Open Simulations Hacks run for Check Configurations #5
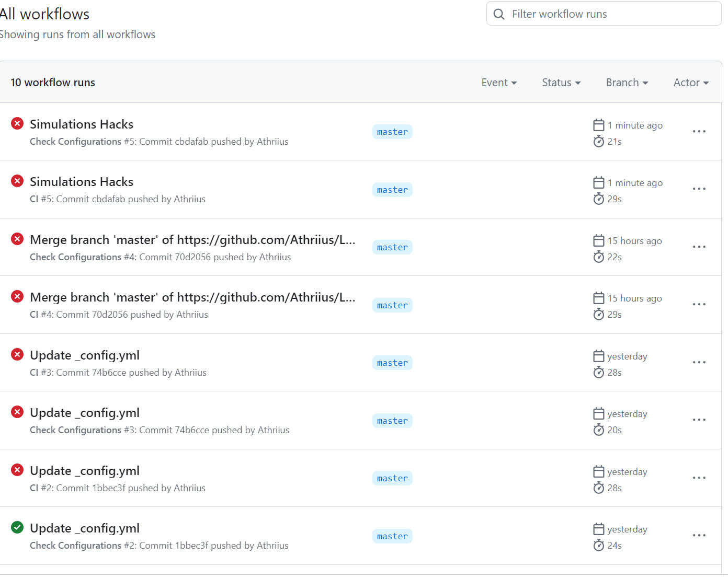This screenshot has height=579, width=728. coord(82,124)
